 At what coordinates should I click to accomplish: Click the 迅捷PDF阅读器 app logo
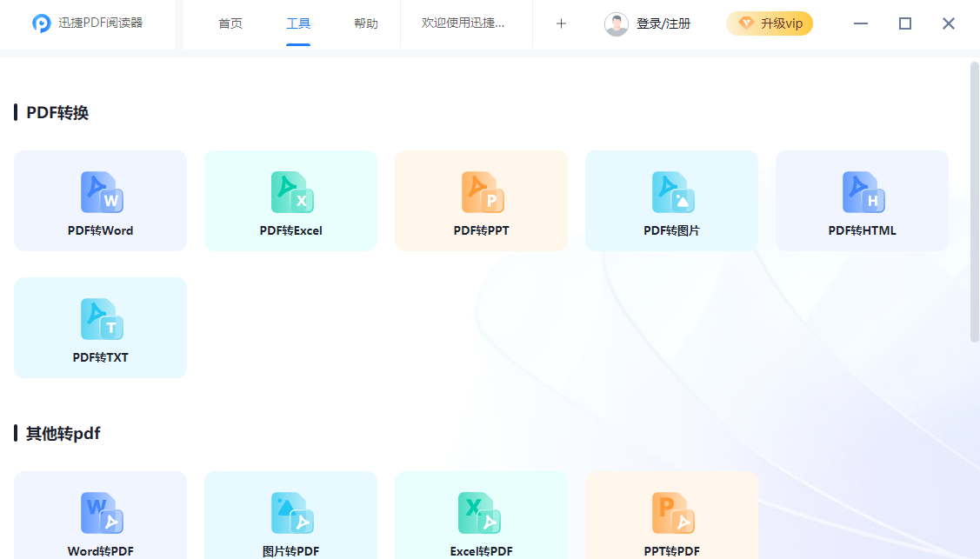(x=41, y=23)
